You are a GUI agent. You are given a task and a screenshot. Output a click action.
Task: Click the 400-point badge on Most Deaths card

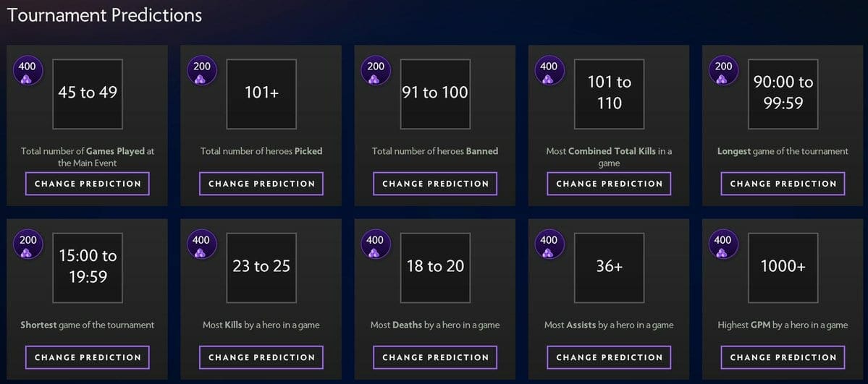coord(375,245)
